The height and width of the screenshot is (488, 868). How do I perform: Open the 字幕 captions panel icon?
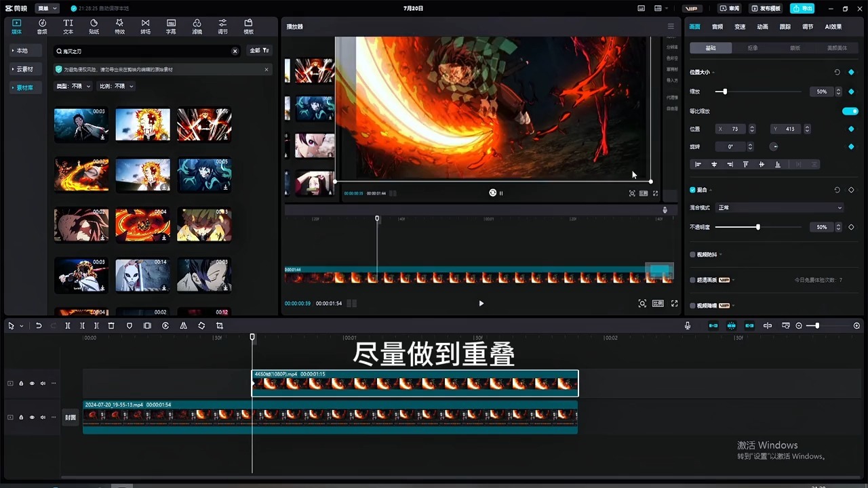(171, 26)
